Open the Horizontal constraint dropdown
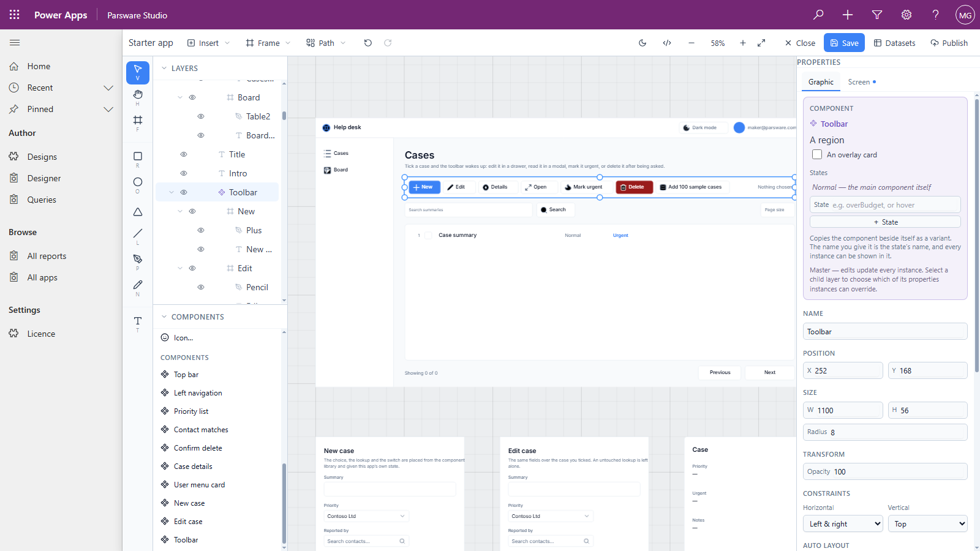 tap(843, 523)
